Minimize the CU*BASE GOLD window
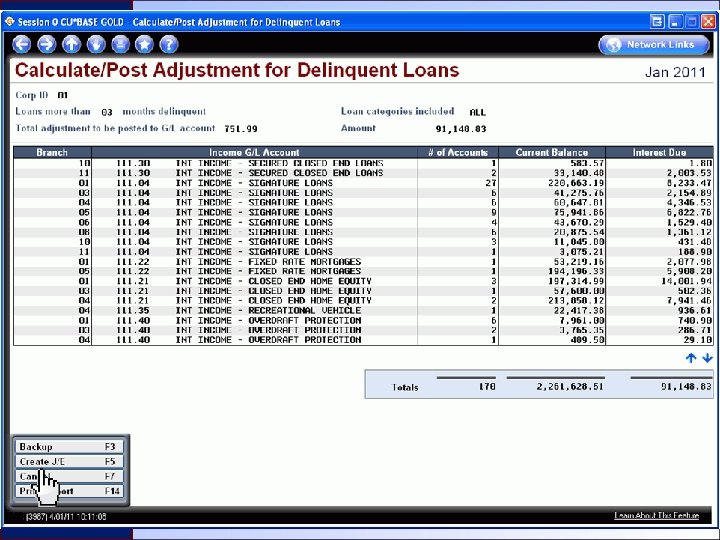The height and width of the screenshot is (540, 720). [x=675, y=22]
